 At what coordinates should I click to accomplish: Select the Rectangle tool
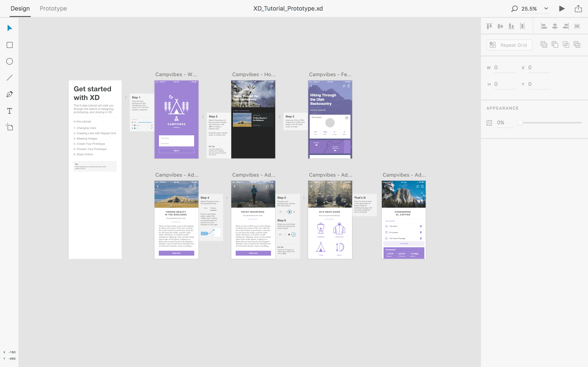tap(9, 45)
